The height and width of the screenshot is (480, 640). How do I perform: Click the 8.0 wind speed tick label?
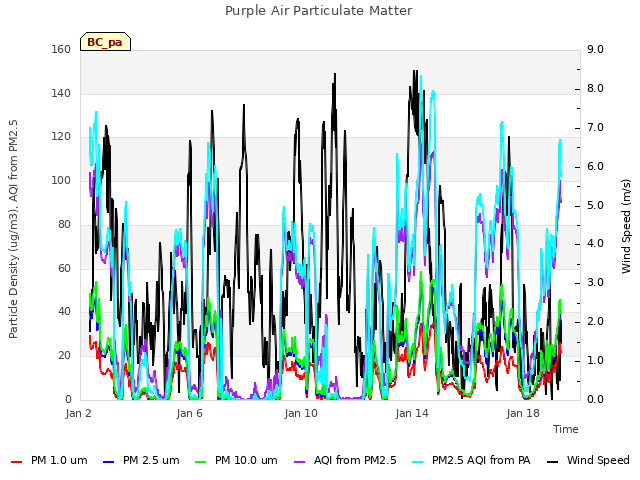click(595, 89)
